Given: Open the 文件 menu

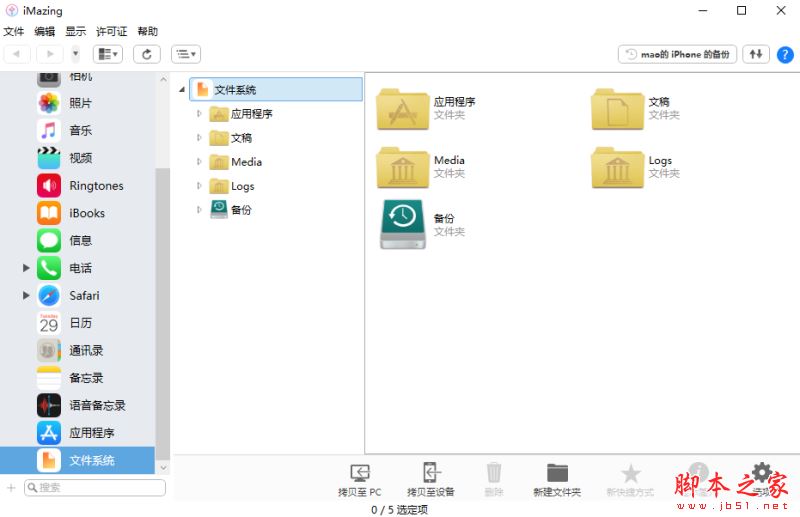Looking at the screenshot, I should coord(14,32).
